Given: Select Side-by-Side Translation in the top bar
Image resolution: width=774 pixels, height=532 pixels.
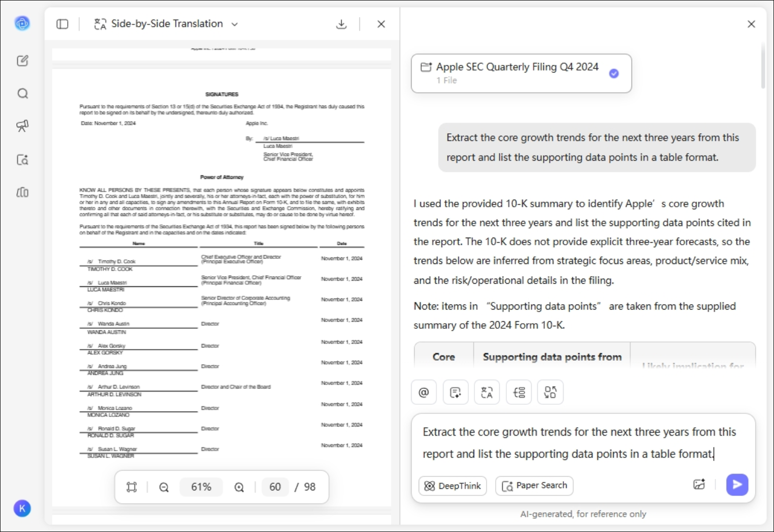Looking at the screenshot, I should 166,24.
